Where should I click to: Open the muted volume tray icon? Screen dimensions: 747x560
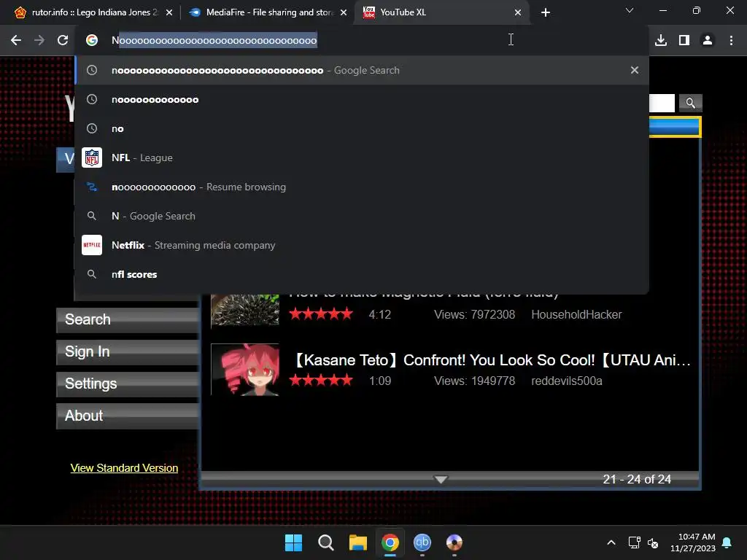pyautogui.click(x=653, y=542)
